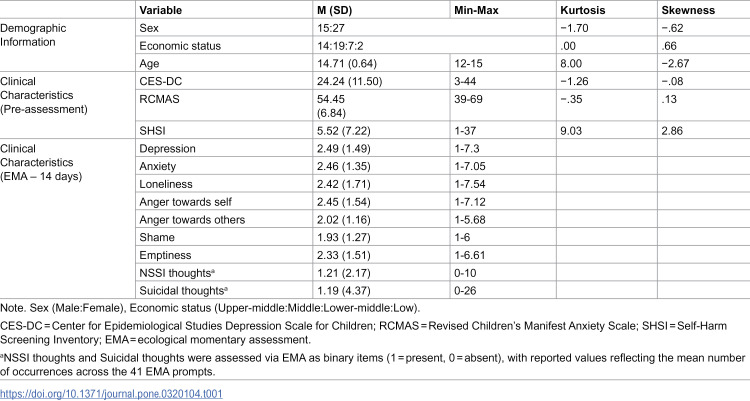Click the Loneliness variable cell

coord(166,184)
